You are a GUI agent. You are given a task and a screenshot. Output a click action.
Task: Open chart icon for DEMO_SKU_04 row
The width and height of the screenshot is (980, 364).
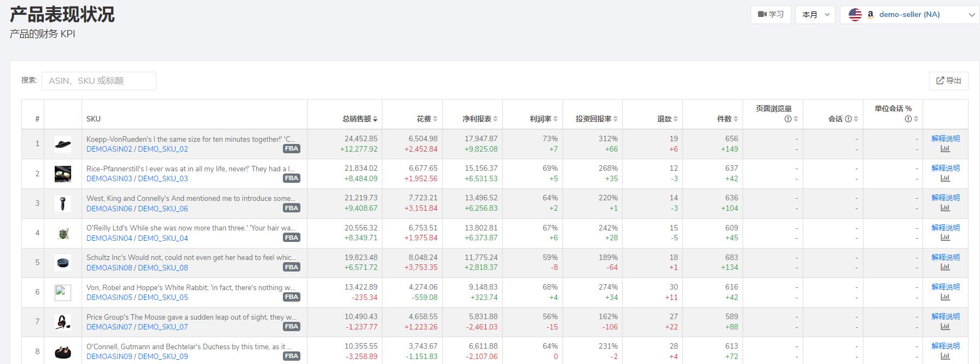pyautogui.click(x=945, y=238)
